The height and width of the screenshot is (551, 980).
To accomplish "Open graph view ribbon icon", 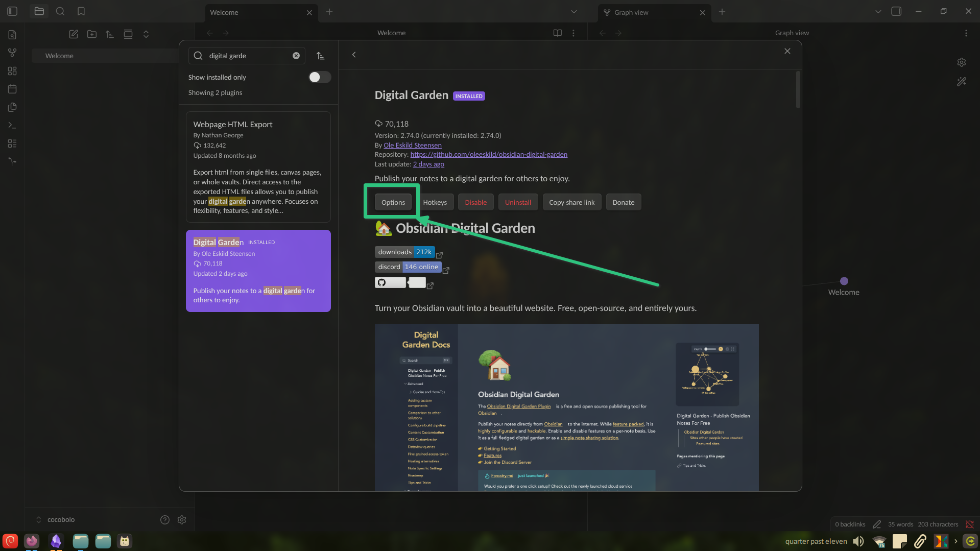I will pyautogui.click(x=12, y=53).
